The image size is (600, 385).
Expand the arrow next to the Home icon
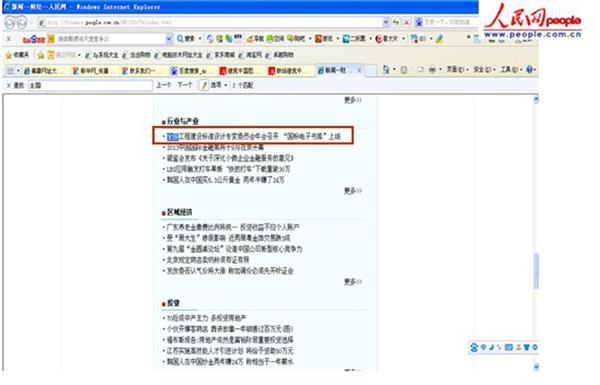click(x=394, y=70)
